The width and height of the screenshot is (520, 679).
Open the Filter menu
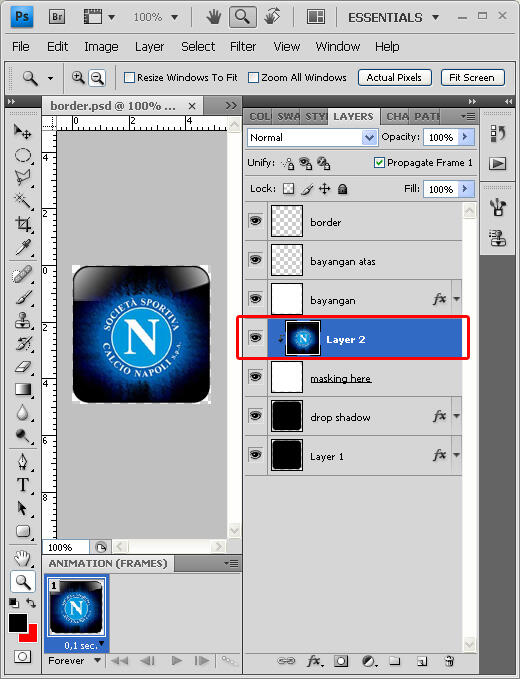(243, 46)
